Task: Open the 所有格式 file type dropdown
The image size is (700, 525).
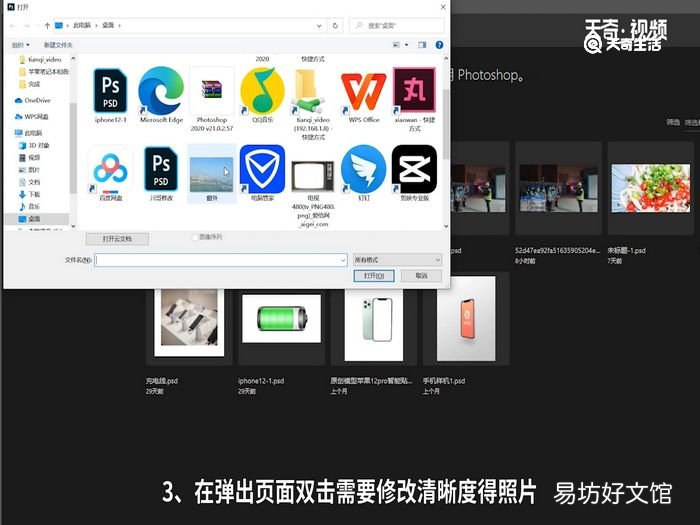Action: [397, 260]
